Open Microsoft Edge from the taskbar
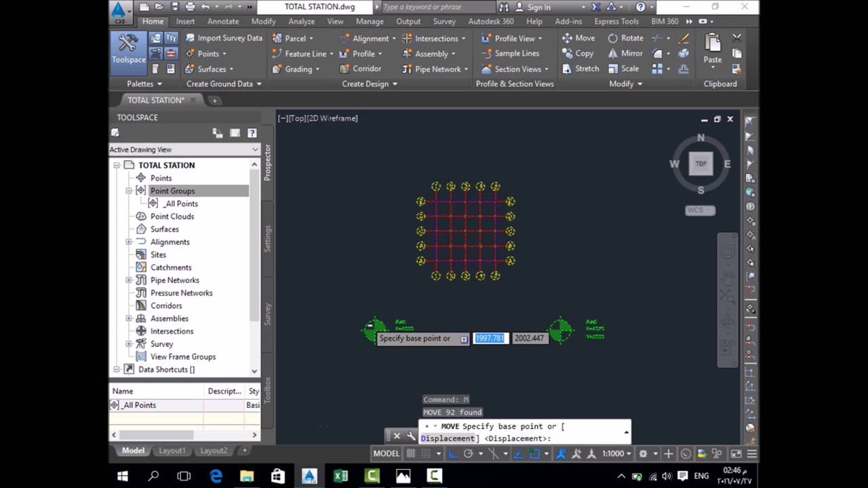The height and width of the screenshot is (488, 868). [216, 476]
